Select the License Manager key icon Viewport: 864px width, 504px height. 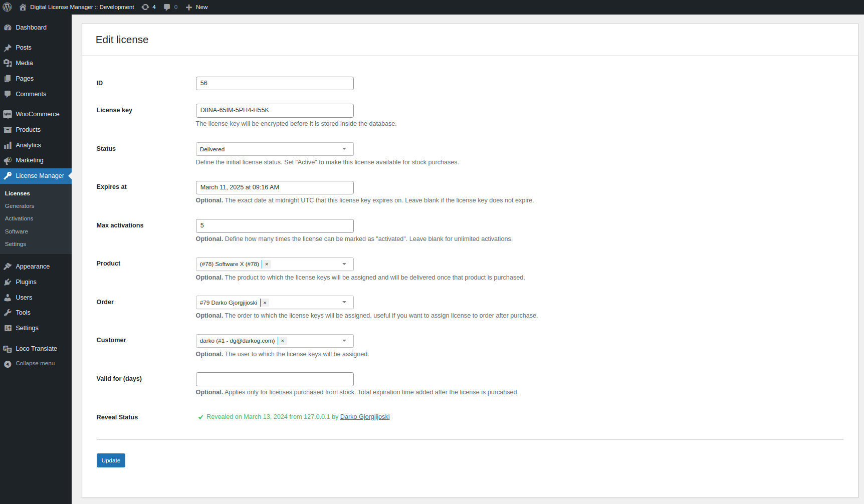pyautogui.click(x=8, y=176)
